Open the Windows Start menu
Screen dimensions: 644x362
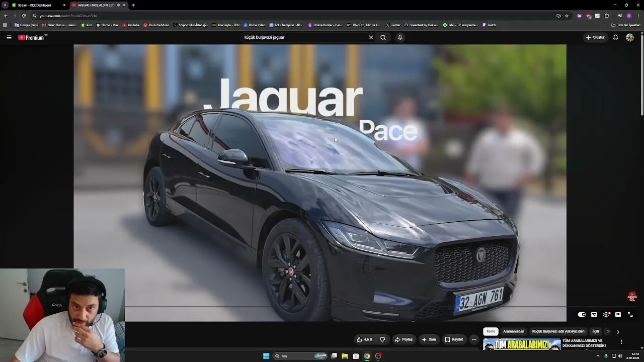point(266,356)
